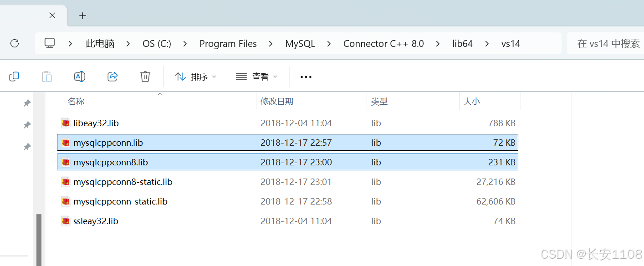The width and height of the screenshot is (644, 266).
Task: Expand chevron after MySQL breadcrumb
Action: tap(329, 44)
